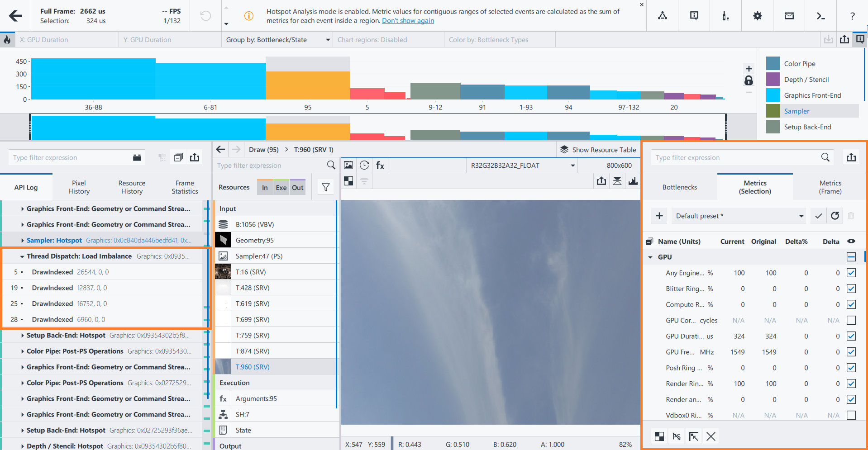This screenshot has width=868, height=450.
Task: Toggle the In resources filter button
Action: [x=265, y=188]
